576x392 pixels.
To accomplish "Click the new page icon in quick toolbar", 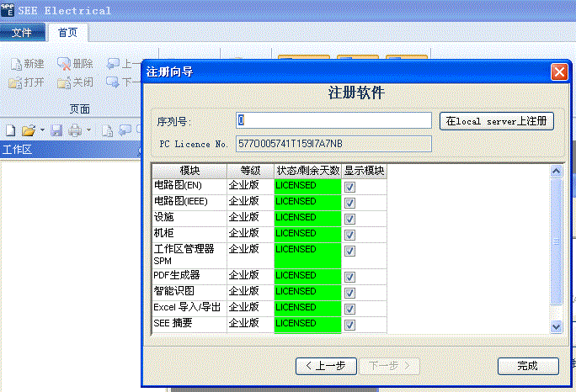I will pyautogui.click(x=107, y=130).
